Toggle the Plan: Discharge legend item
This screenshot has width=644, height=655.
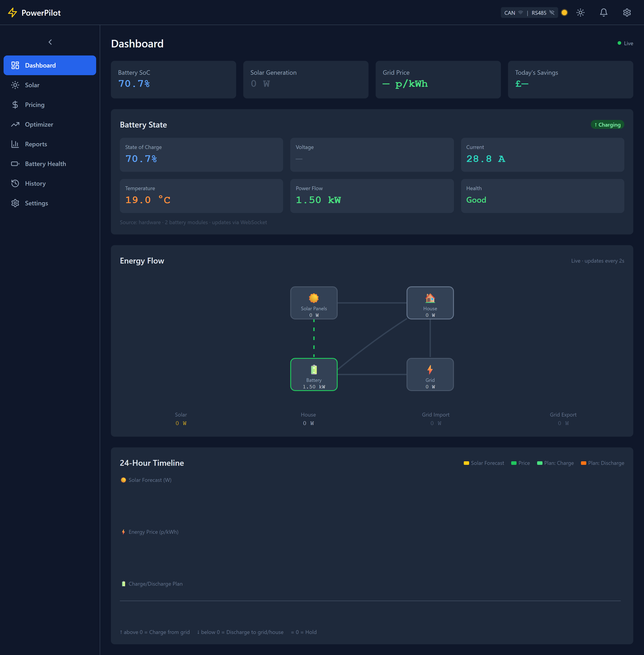coord(602,463)
